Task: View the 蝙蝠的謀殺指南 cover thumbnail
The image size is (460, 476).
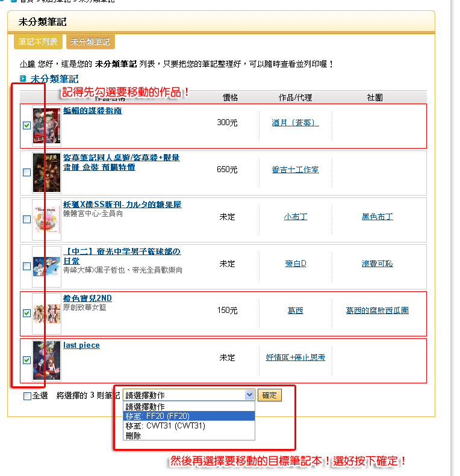Action: click(x=47, y=126)
